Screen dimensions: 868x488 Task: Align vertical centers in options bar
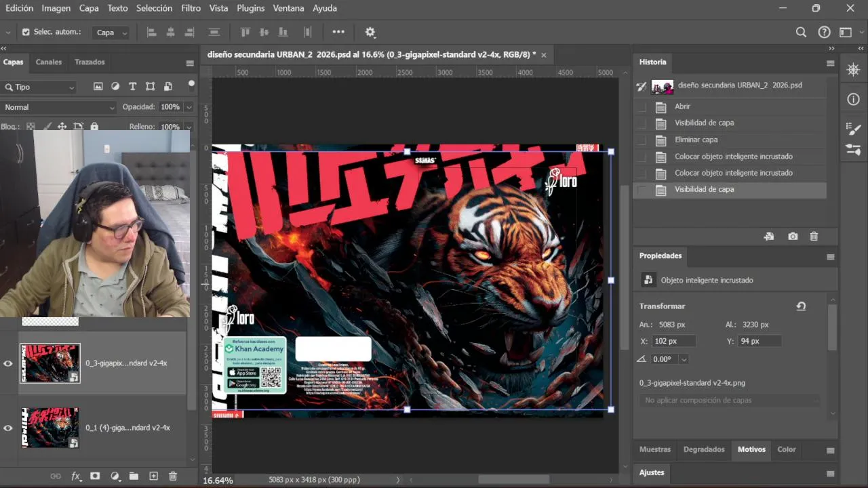[x=264, y=32]
